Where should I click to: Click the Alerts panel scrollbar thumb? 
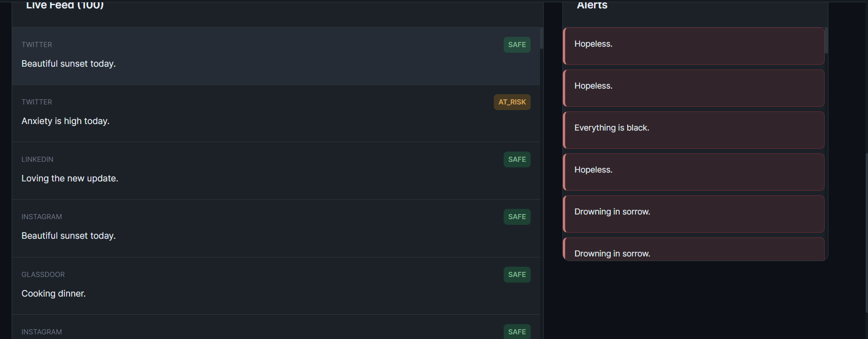[x=826, y=41]
